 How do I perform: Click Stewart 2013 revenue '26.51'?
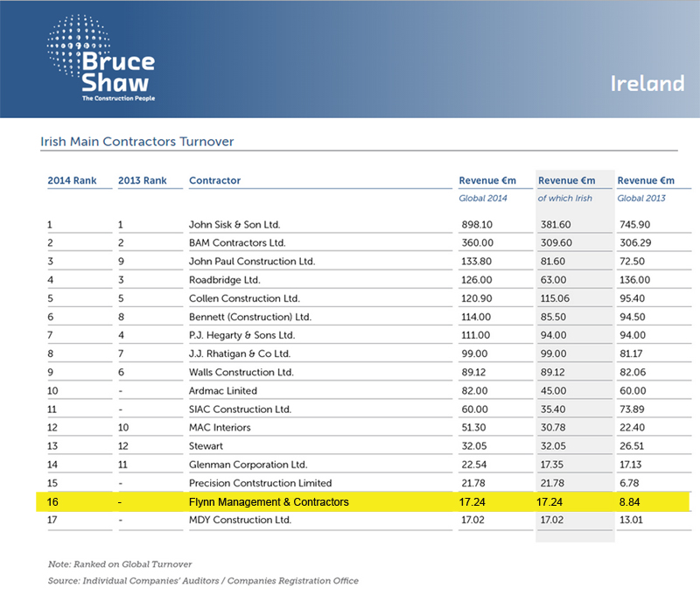[x=632, y=446]
